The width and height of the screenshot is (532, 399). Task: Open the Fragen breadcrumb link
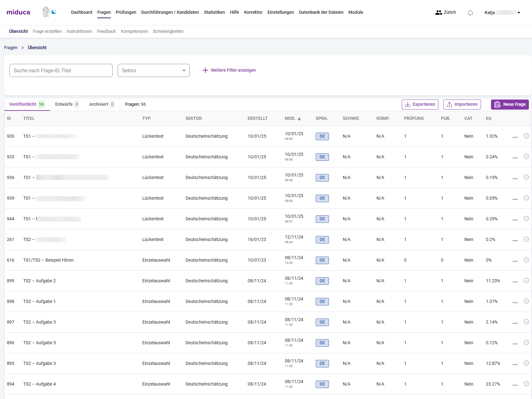click(11, 48)
